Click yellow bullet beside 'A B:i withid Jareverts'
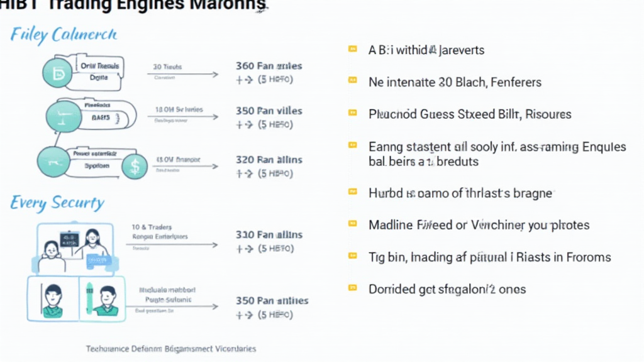This screenshot has height=362, width=644. tap(352, 49)
